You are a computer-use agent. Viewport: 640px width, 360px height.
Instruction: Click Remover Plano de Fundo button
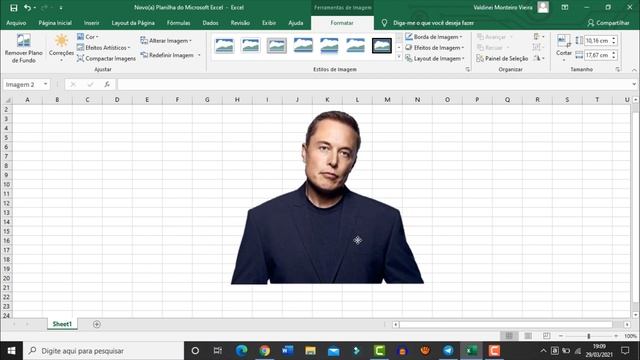point(24,48)
